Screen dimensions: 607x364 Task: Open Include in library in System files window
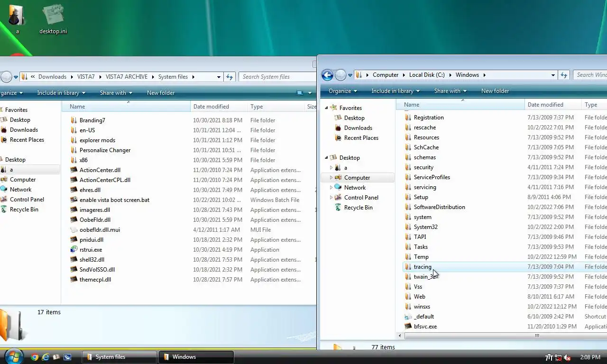point(61,93)
